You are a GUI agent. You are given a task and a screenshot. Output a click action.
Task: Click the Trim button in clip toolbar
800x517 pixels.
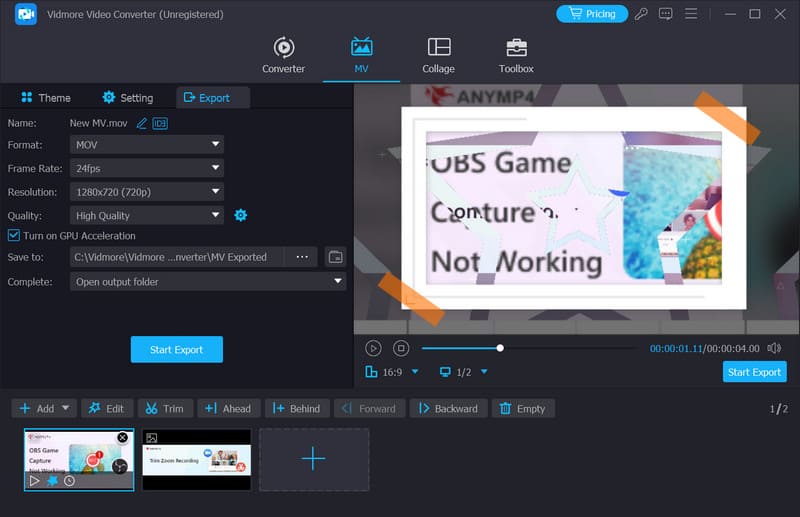tap(164, 408)
